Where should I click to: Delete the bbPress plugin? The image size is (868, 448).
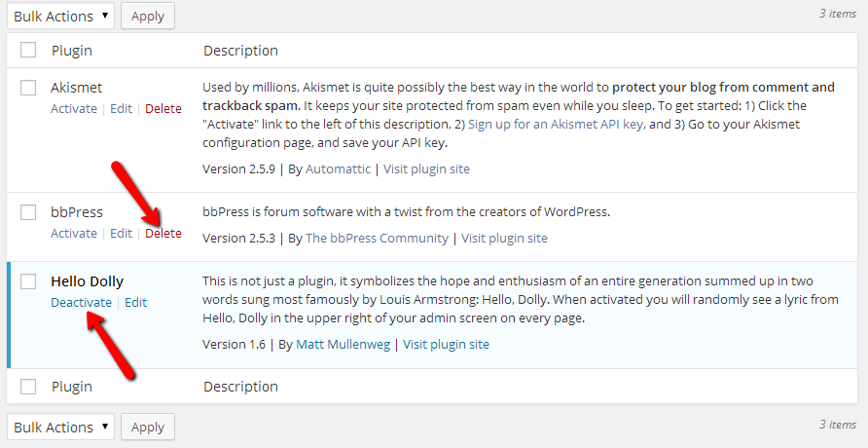pyautogui.click(x=163, y=234)
